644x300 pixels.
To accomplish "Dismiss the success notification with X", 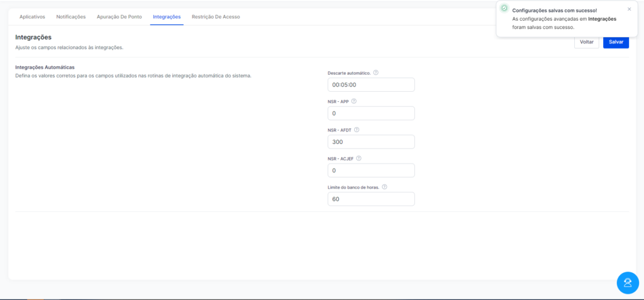I will [x=629, y=9].
